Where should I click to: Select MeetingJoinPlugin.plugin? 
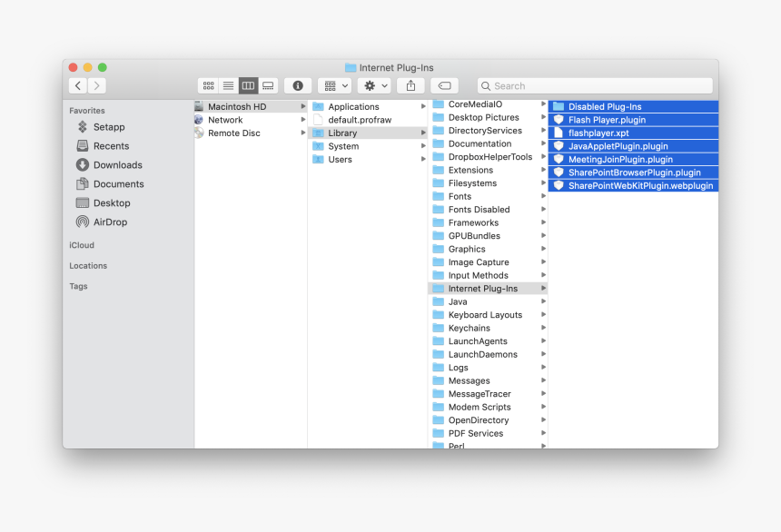tap(633, 160)
